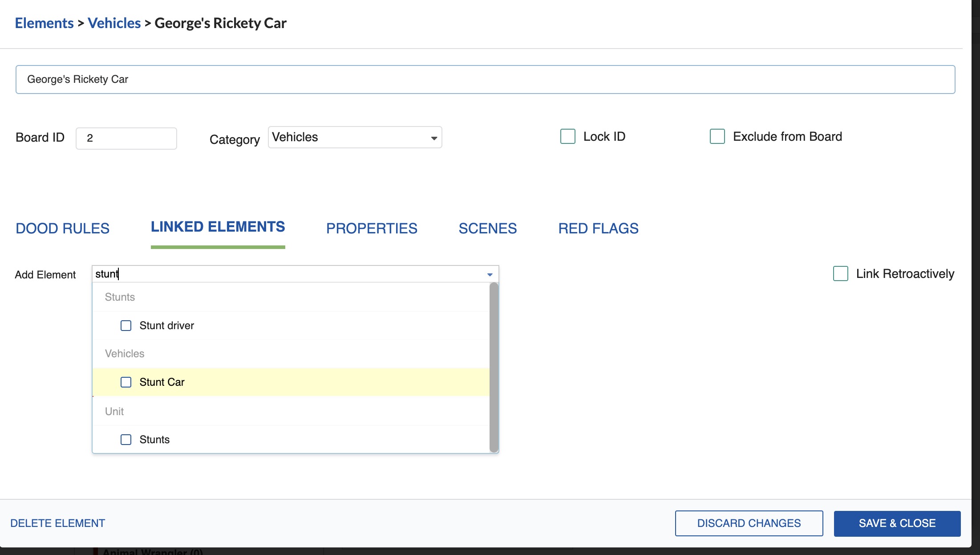Open the Category Vehicles dropdown
The width and height of the screenshot is (980, 555).
(355, 137)
